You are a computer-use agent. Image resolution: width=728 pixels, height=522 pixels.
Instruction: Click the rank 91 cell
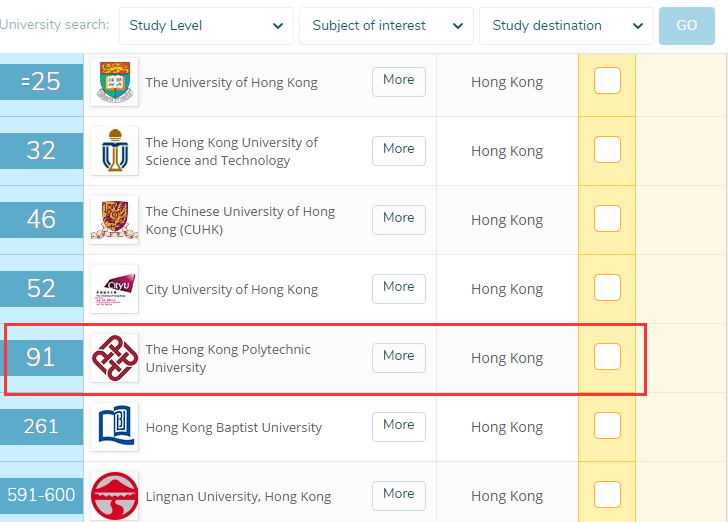[41, 358]
